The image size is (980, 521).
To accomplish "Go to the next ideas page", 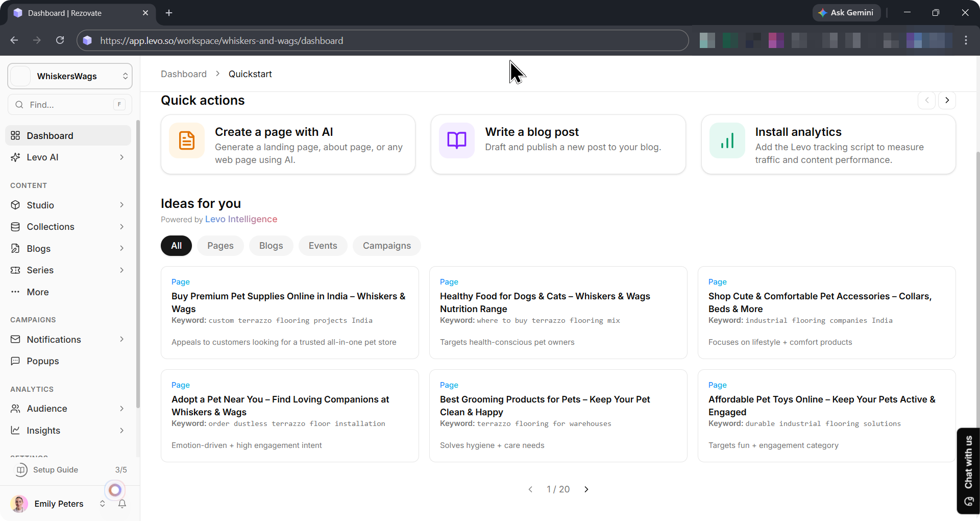I will (586, 489).
